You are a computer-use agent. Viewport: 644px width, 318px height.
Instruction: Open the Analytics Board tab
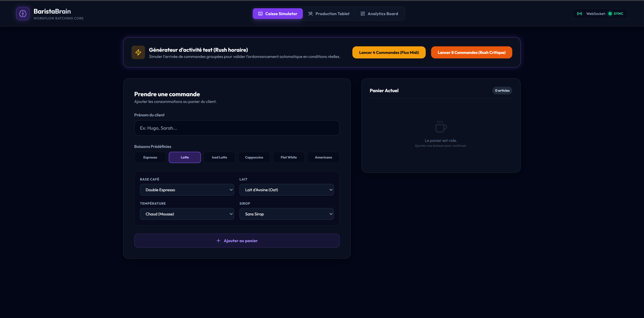pyautogui.click(x=379, y=14)
